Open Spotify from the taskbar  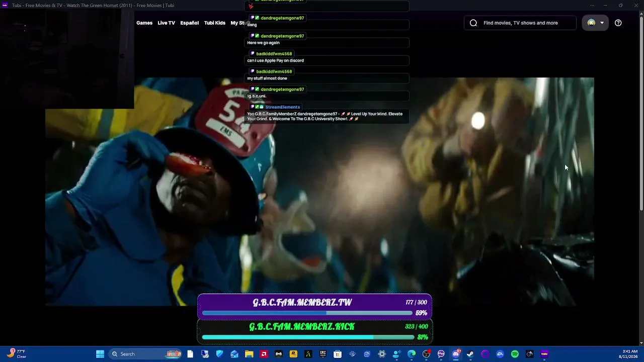pos(515,354)
